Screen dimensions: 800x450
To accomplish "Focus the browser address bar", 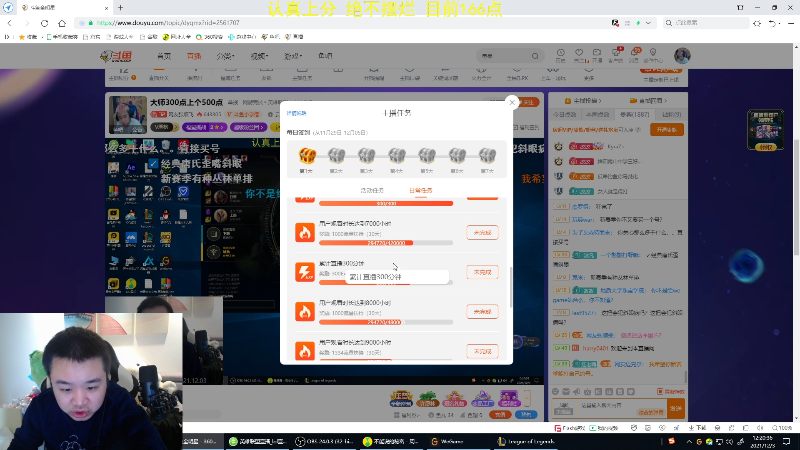I will 342,23.
